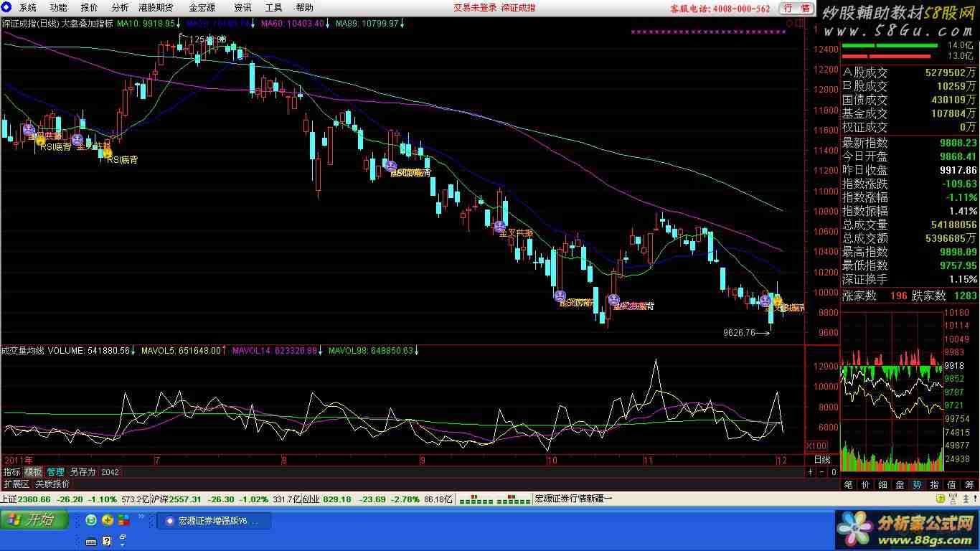Click the 宏源证券增强版V6 taskbar button
980x551 pixels.
[214, 521]
